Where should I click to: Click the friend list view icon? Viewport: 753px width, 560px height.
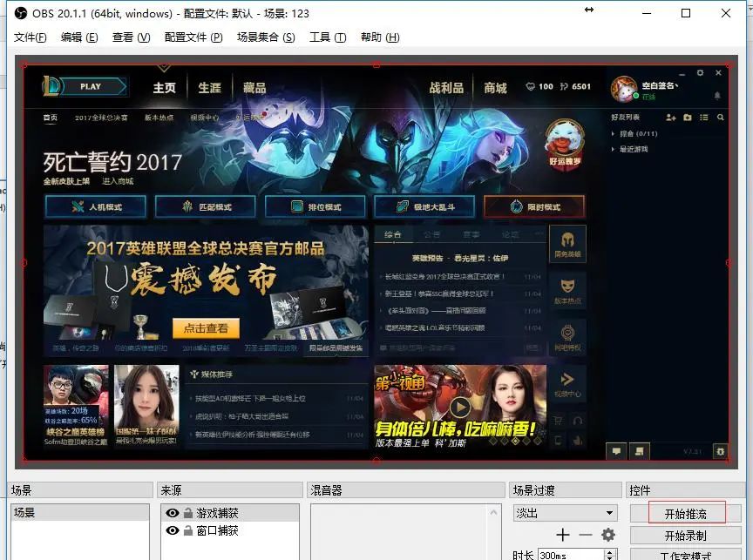click(704, 117)
